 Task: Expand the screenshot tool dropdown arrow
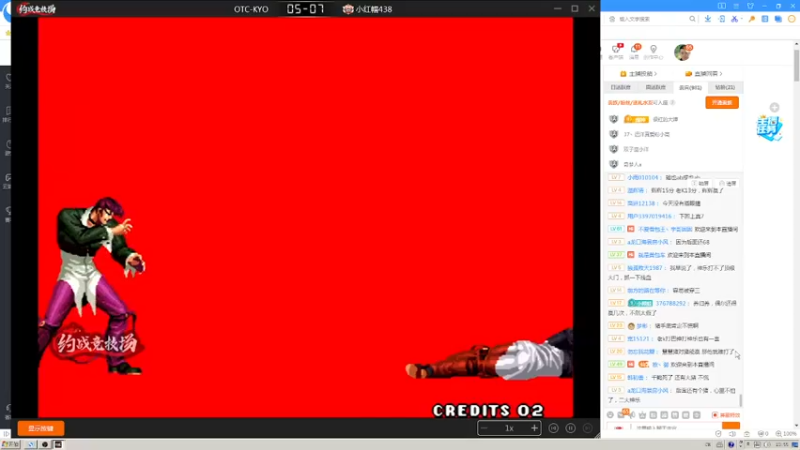(741, 19)
